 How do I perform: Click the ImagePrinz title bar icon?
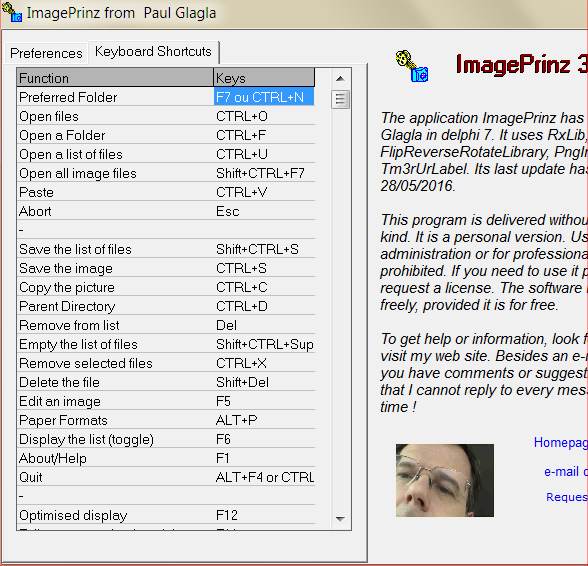(x=12, y=12)
